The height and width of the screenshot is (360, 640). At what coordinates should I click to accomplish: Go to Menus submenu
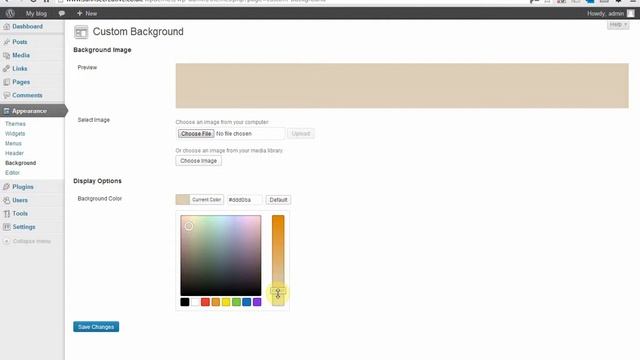click(x=13, y=143)
